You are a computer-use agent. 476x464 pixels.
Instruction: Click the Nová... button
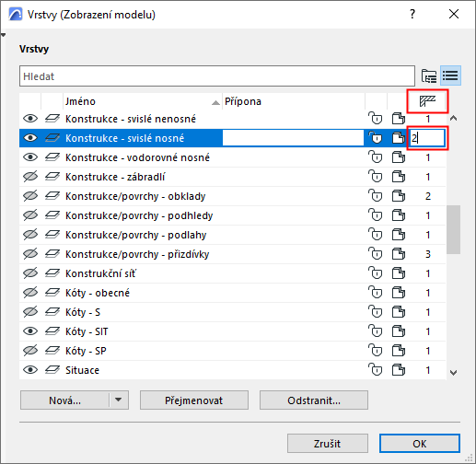click(64, 400)
